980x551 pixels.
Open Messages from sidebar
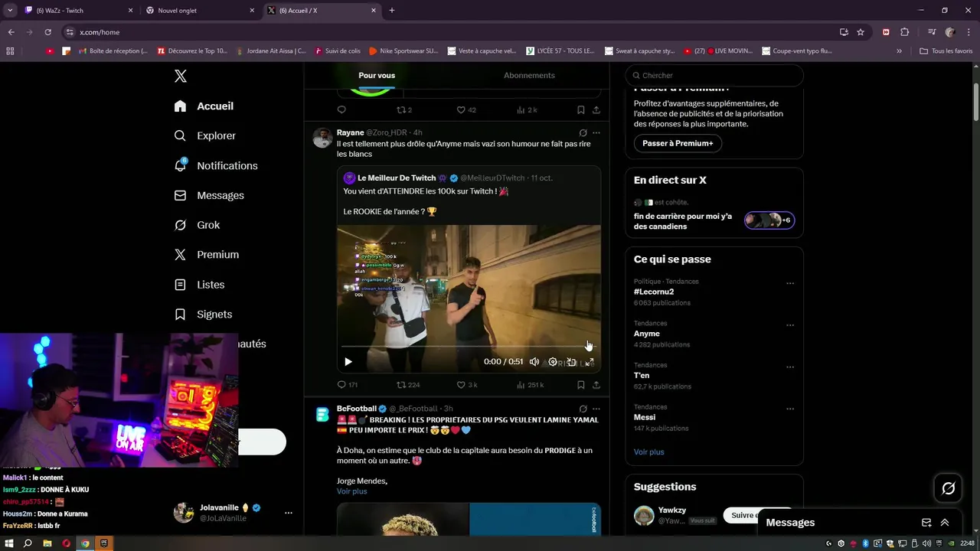pyautogui.click(x=209, y=195)
